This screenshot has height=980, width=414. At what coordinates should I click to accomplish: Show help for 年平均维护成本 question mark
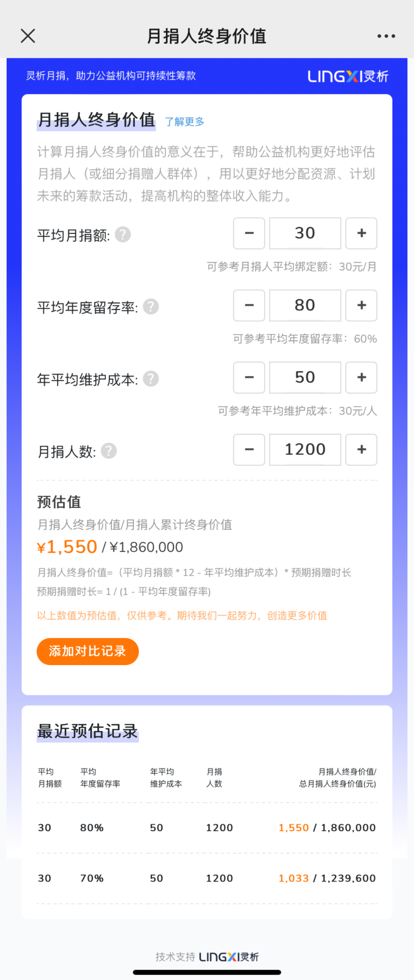151,379
